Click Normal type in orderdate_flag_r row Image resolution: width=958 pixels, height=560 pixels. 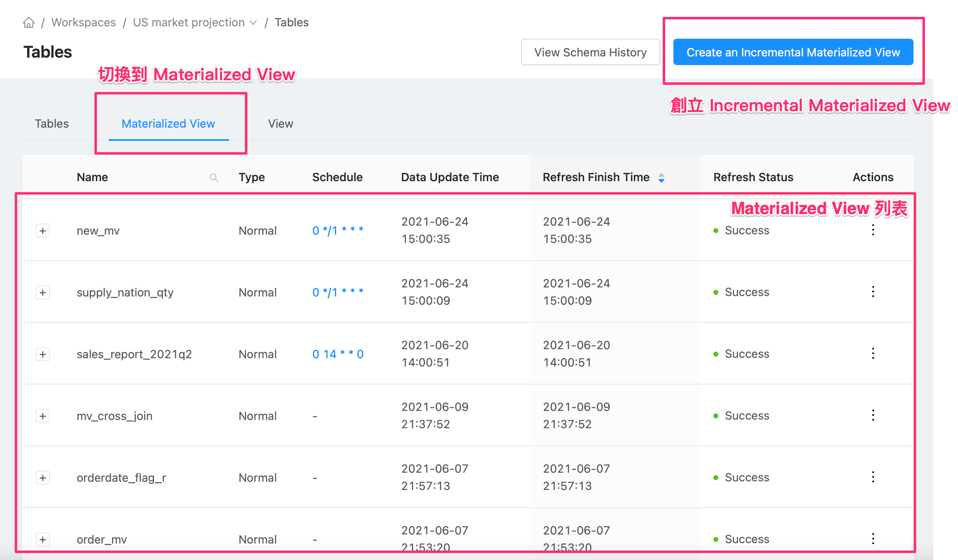pyautogui.click(x=258, y=478)
